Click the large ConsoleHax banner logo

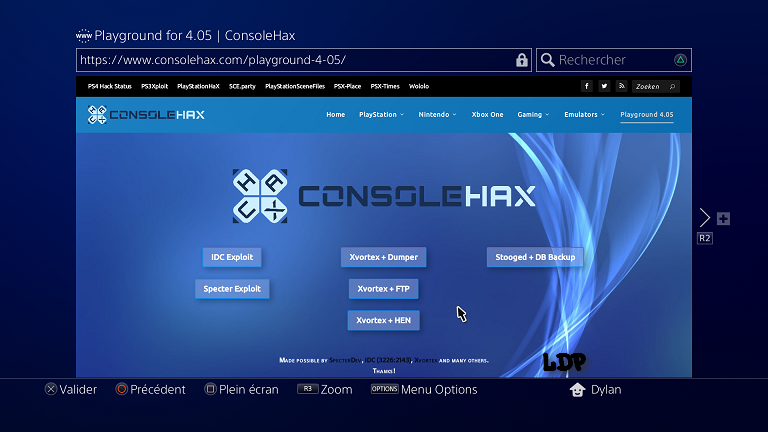coord(384,196)
